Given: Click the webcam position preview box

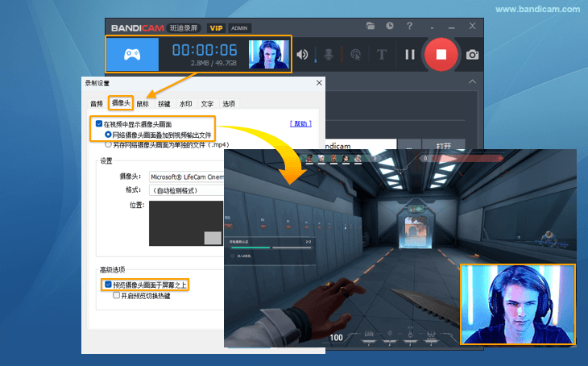Looking at the screenshot, I should click(x=186, y=223).
